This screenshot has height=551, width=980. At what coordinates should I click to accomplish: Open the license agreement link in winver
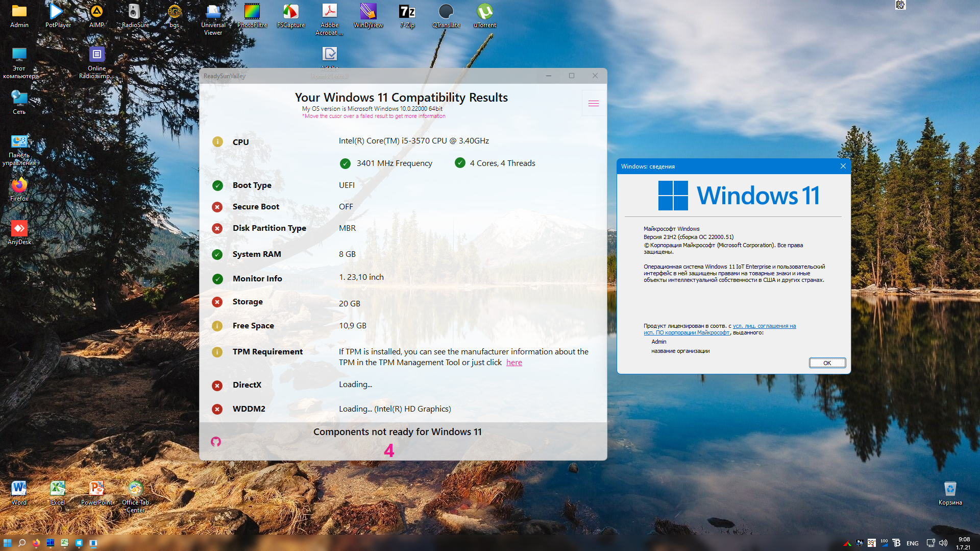pyautogui.click(x=720, y=329)
